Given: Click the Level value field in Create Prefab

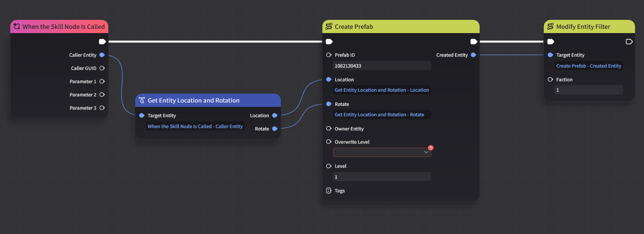Looking at the screenshot, I should point(382,177).
